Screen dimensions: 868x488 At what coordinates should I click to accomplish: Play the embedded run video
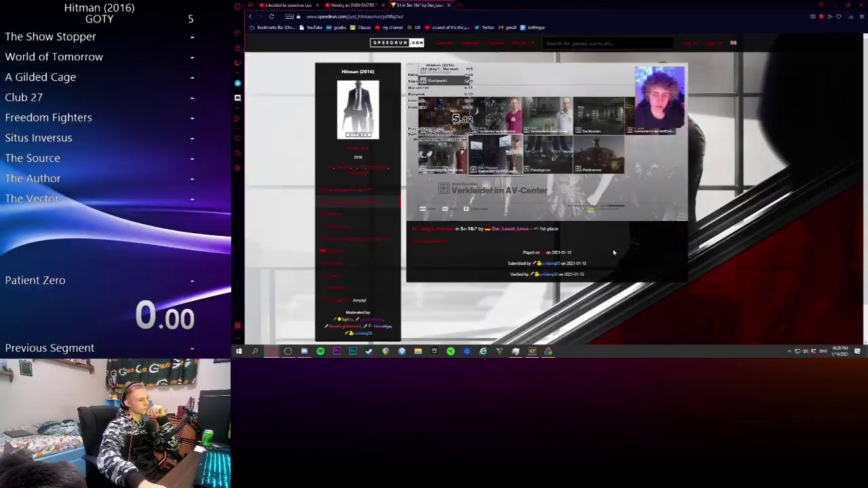(547, 142)
